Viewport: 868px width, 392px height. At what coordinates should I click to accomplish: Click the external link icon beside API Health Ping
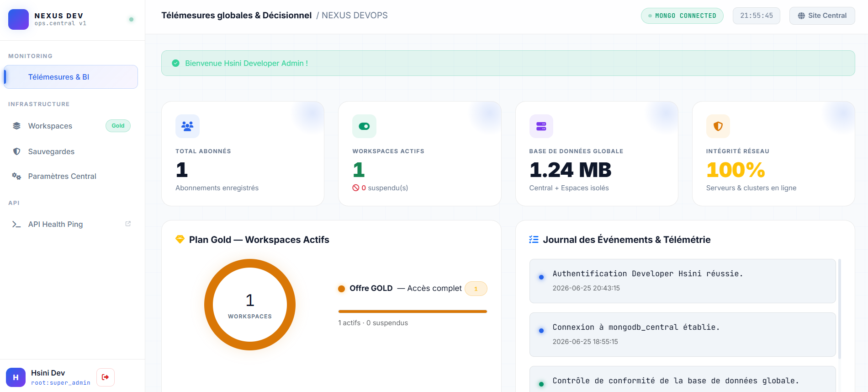click(x=128, y=224)
